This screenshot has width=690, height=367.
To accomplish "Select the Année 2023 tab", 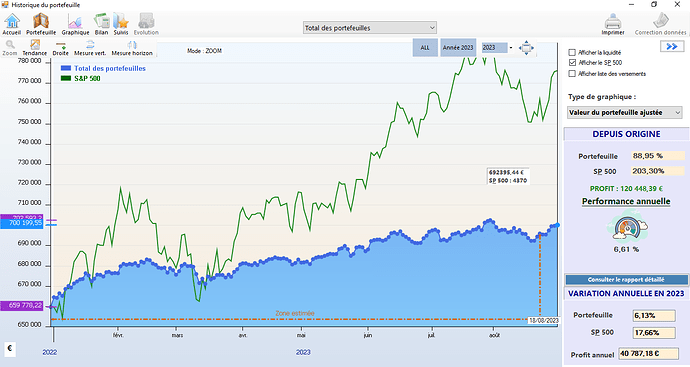I will point(458,48).
